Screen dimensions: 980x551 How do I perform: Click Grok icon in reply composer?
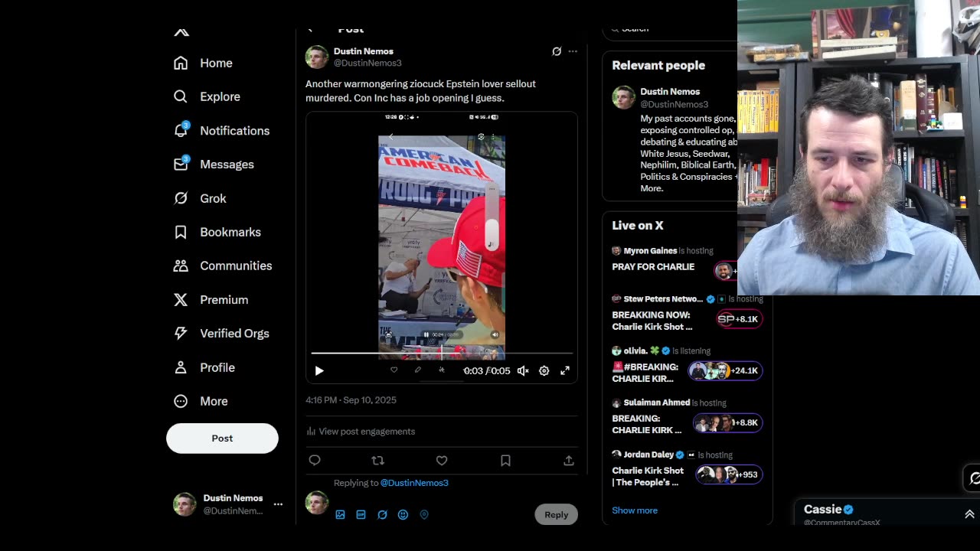click(382, 514)
